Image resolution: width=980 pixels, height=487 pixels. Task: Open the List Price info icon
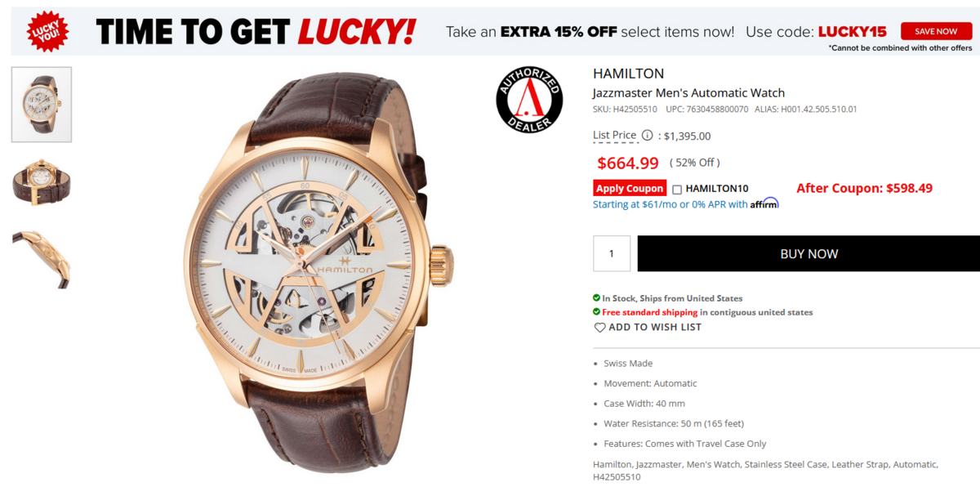point(647,136)
